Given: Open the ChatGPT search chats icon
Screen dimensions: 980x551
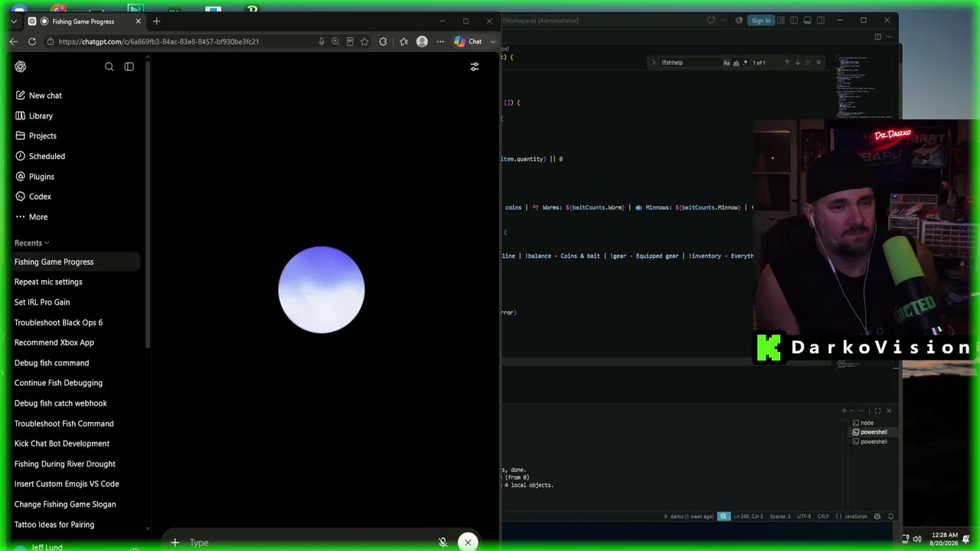Looking at the screenshot, I should pyautogui.click(x=109, y=67).
